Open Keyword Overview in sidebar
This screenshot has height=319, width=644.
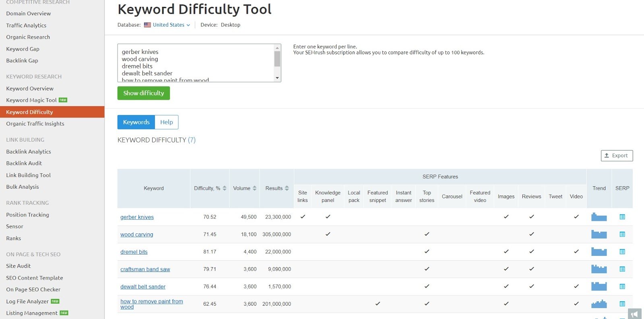click(29, 88)
